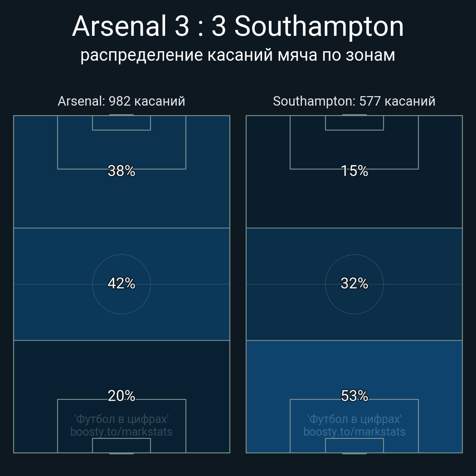This screenshot has height=476, width=476.
Task: Click Arsenal's 20% defensive third label
Action: click(x=121, y=396)
